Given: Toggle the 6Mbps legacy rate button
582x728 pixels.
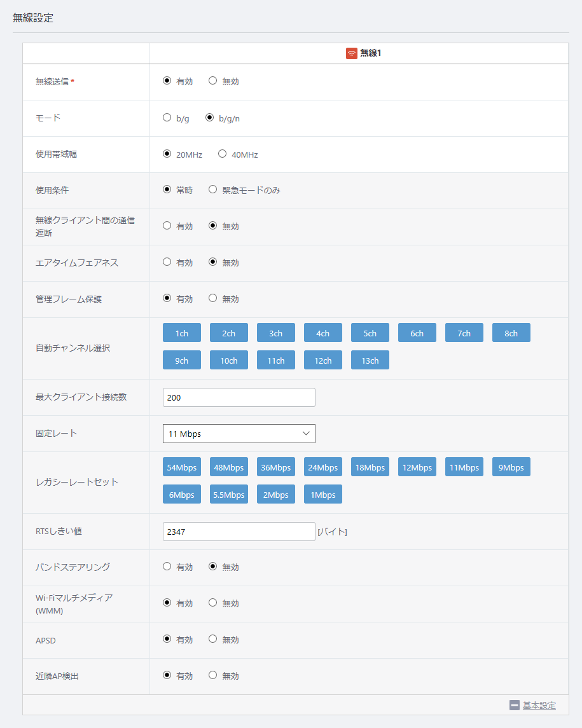Looking at the screenshot, I should (182, 495).
